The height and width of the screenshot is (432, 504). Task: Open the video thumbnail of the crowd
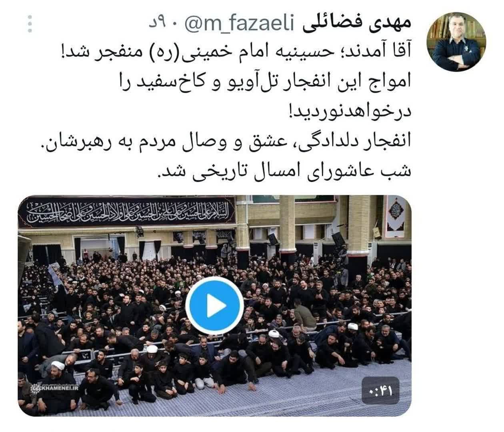[x=215, y=306]
